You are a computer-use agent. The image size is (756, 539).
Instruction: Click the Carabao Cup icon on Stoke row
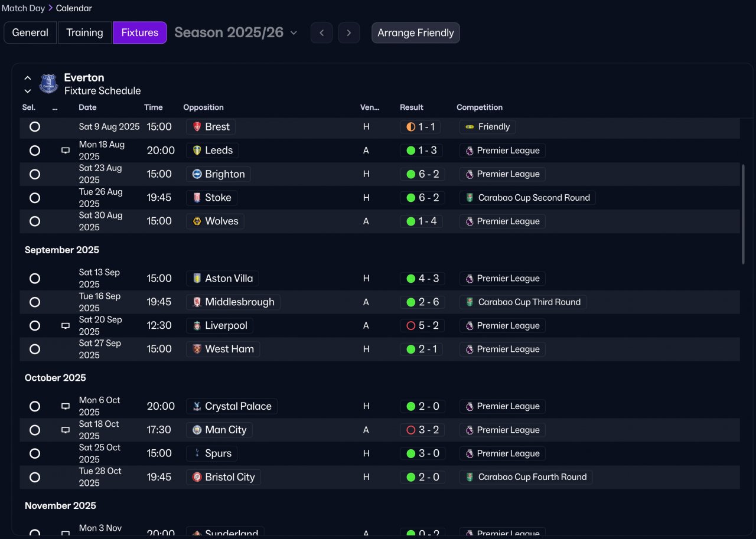click(470, 198)
